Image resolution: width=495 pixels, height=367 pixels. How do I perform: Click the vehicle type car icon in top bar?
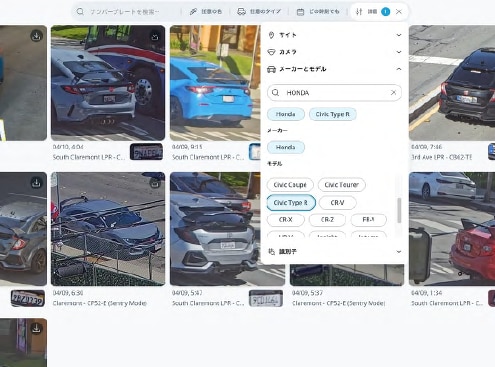click(x=241, y=12)
